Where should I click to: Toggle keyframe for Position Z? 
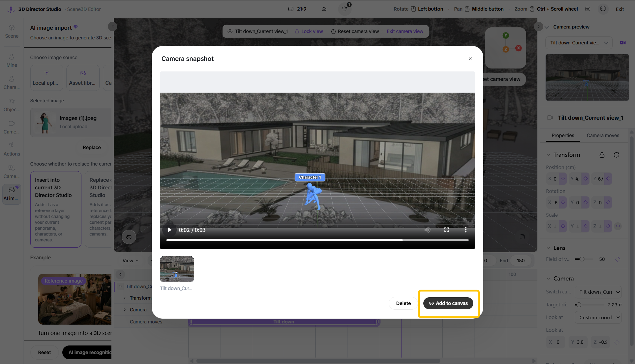[x=608, y=178]
